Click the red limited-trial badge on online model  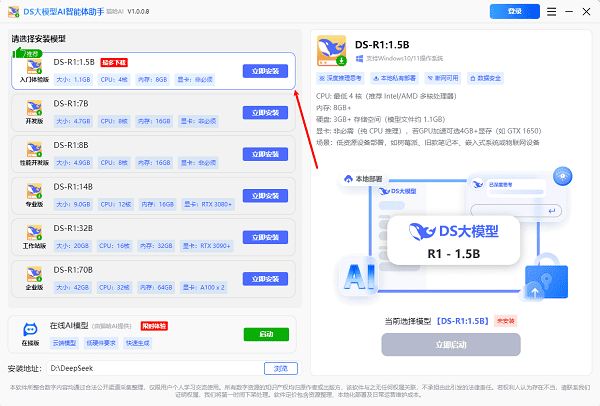pyautogui.click(x=154, y=326)
